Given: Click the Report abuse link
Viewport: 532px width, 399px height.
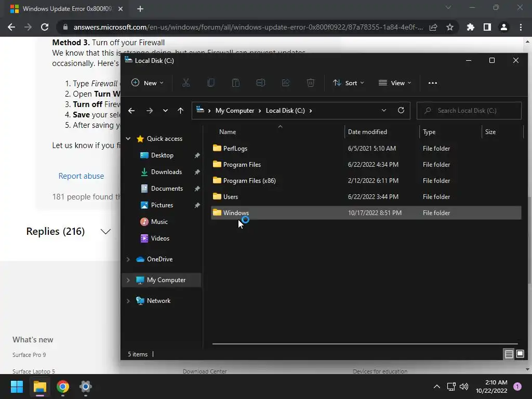Looking at the screenshot, I should (x=81, y=176).
